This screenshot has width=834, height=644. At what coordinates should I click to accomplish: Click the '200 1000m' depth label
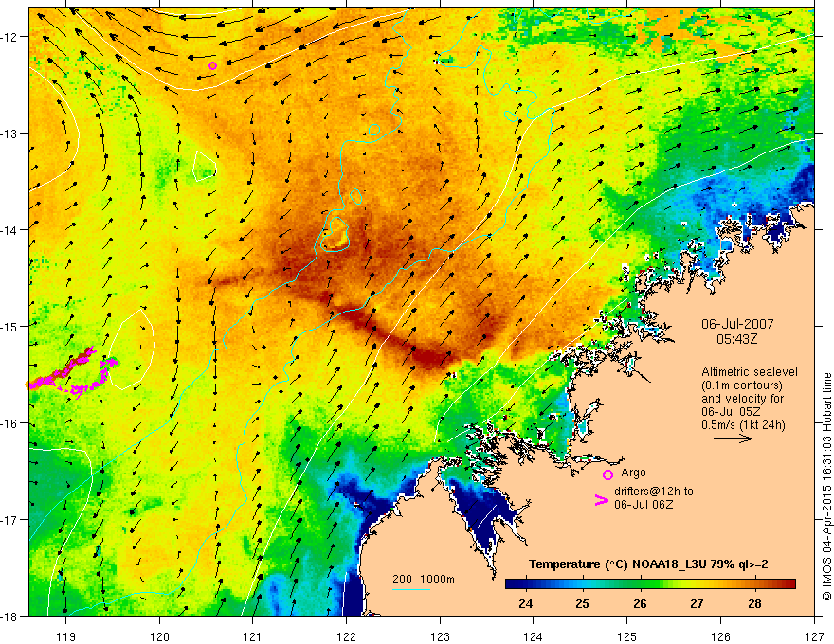pos(424,580)
